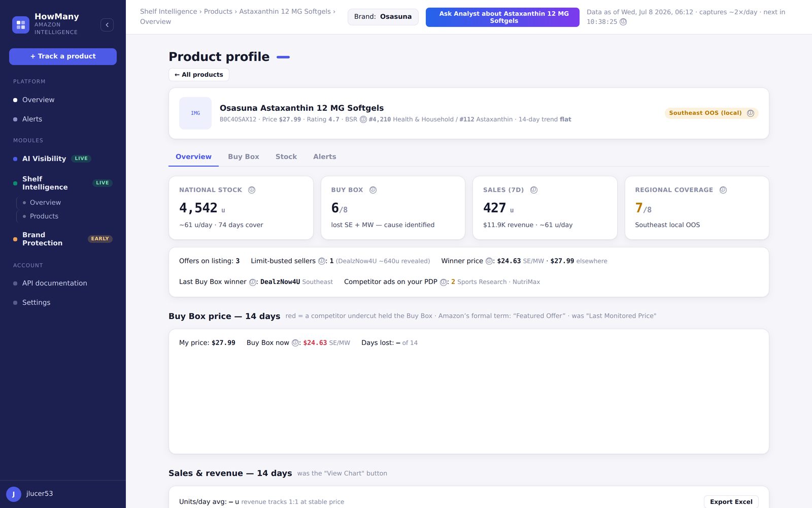Click the 4,542 national stock value
Screen dimensions: 812x508
(x=198, y=208)
